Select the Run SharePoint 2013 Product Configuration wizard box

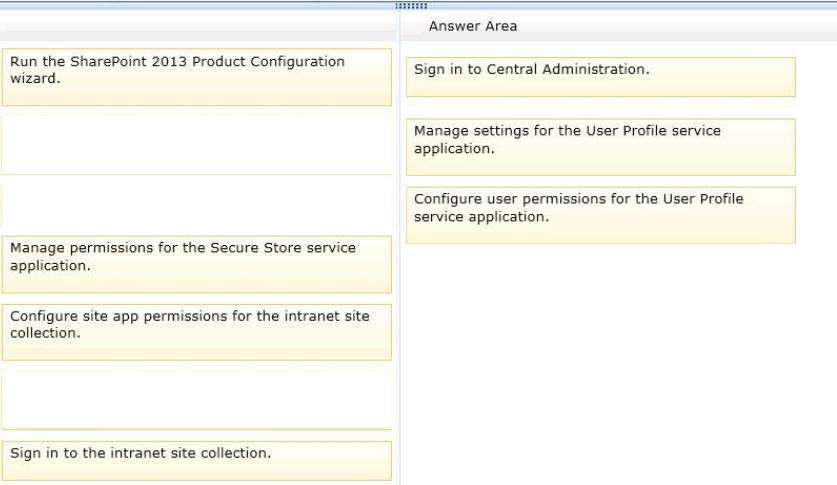pyautogui.click(x=196, y=77)
